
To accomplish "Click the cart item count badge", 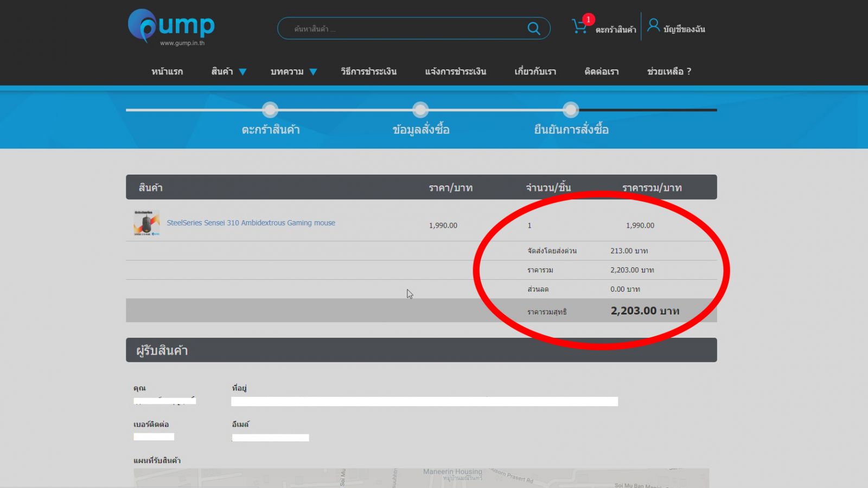I will point(588,20).
